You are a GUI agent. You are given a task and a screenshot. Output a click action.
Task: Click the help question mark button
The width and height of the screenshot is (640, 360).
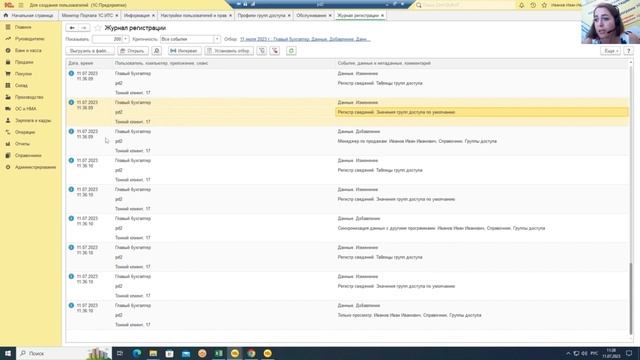click(x=628, y=51)
